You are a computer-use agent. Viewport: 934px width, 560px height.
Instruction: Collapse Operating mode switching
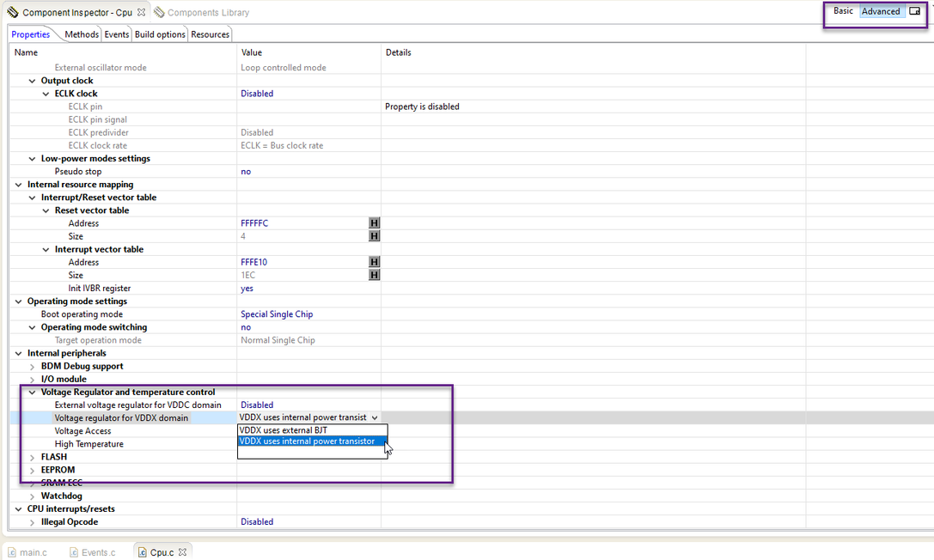point(32,327)
